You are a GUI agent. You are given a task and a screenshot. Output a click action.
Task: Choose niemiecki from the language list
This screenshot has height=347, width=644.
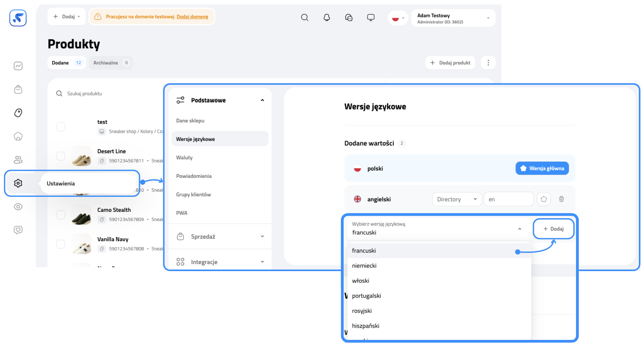364,266
